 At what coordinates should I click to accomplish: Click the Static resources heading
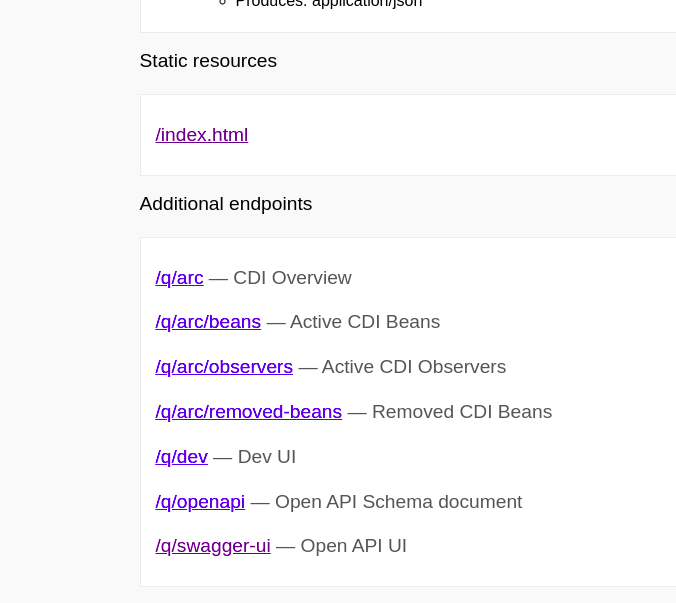[208, 61]
